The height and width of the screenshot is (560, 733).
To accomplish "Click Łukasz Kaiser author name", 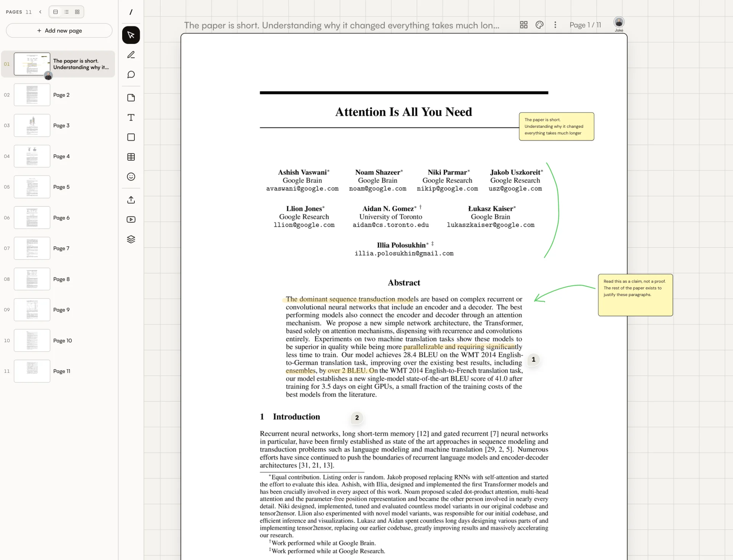I will click(x=491, y=209).
